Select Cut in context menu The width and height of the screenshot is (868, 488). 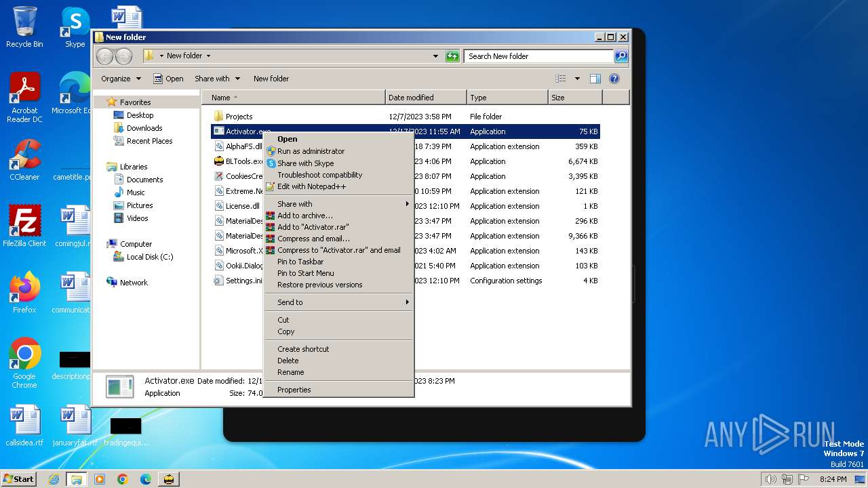coord(338,320)
